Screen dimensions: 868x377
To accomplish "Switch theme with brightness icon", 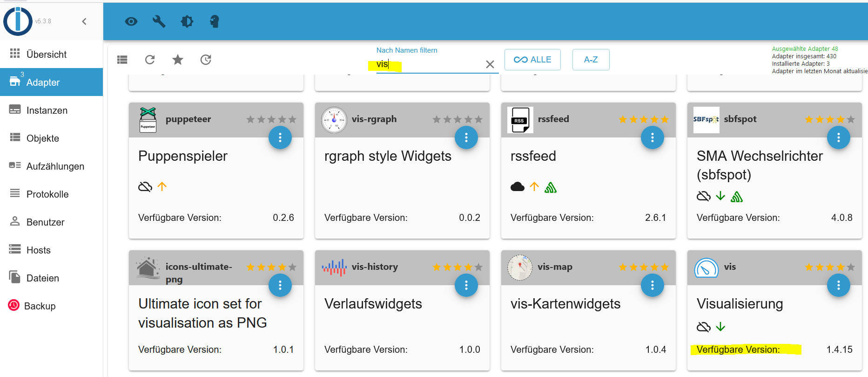I will [187, 21].
